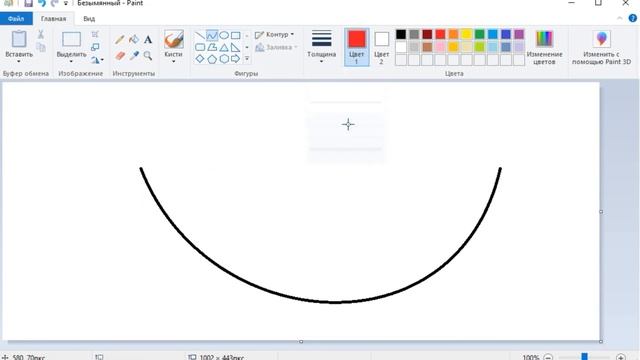Activate Цвет 2 background color
Viewport: 640px width, 360px height.
tap(381, 47)
